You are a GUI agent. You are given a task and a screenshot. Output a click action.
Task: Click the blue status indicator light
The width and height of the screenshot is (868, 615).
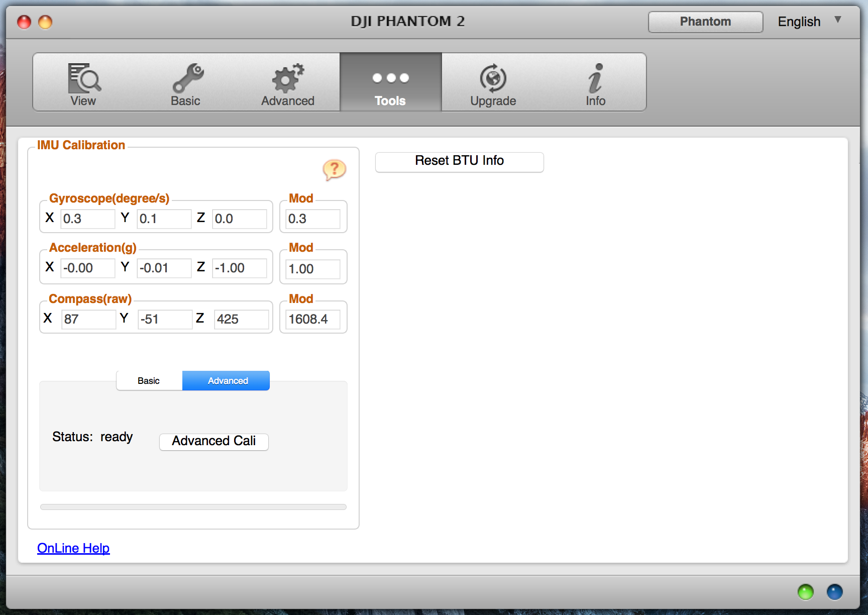click(834, 592)
